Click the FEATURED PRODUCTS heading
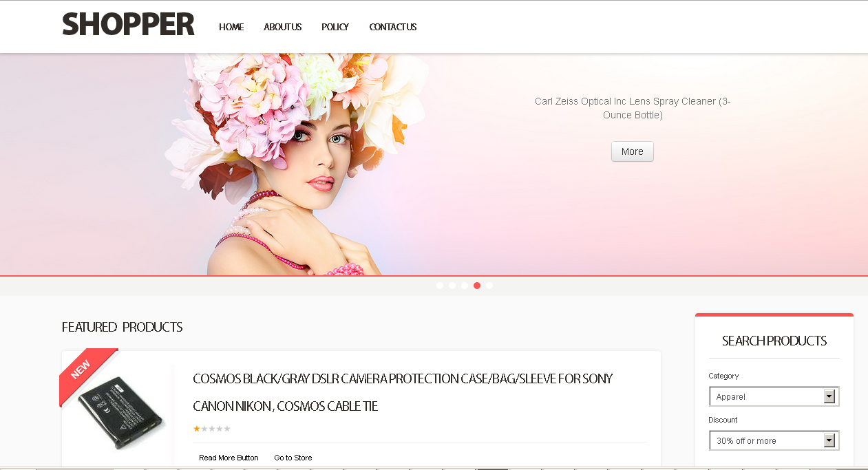868x470 pixels. [x=122, y=327]
